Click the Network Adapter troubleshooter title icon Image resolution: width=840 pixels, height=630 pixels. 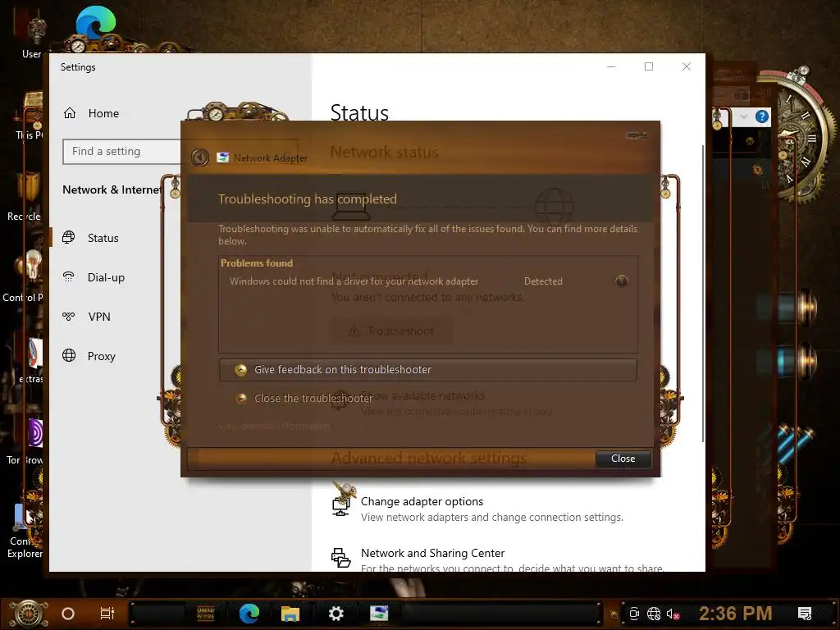coord(223,157)
